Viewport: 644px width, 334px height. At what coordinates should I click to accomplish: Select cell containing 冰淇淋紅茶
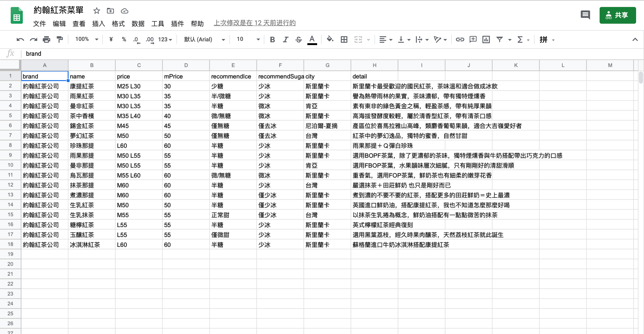pos(92,245)
